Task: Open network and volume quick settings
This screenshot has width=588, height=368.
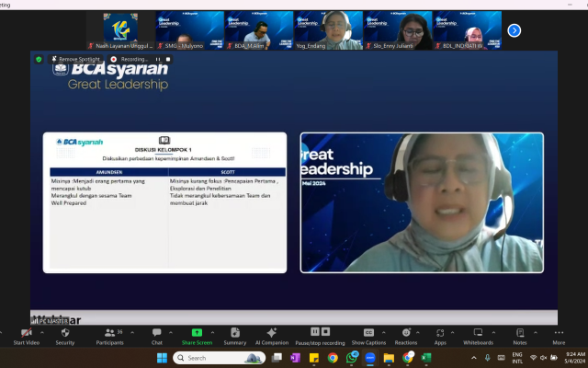Action: tap(543, 358)
